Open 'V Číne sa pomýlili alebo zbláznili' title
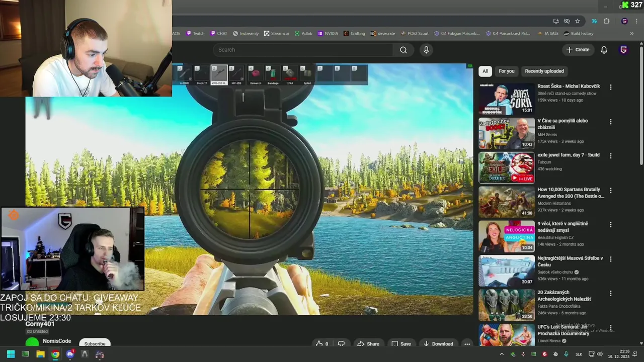The image size is (644, 362). tap(562, 124)
